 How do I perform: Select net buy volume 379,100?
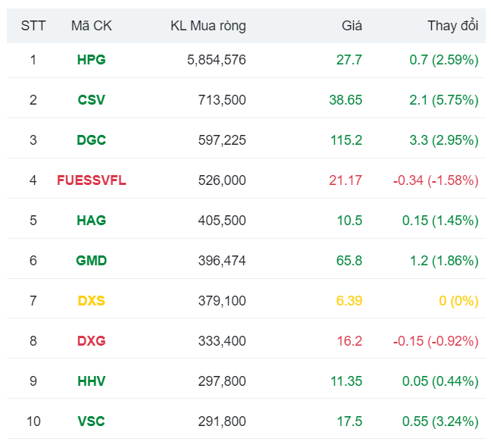tap(222, 301)
